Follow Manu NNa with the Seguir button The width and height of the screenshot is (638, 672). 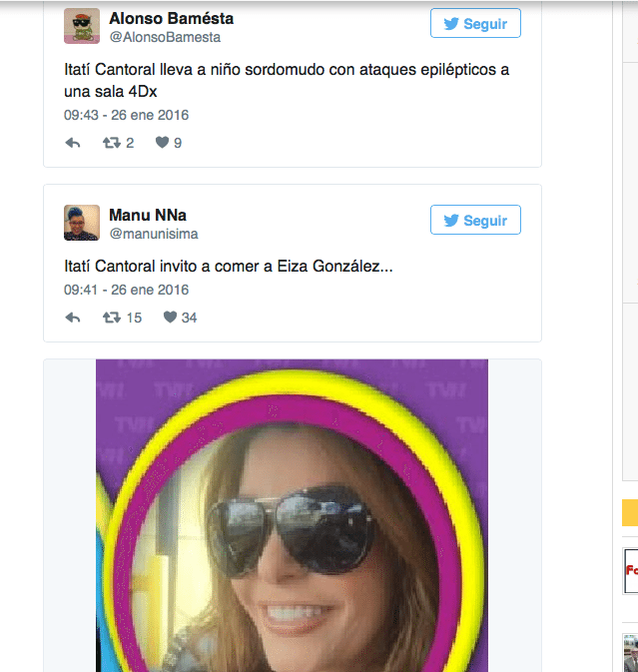pos(475,220)
